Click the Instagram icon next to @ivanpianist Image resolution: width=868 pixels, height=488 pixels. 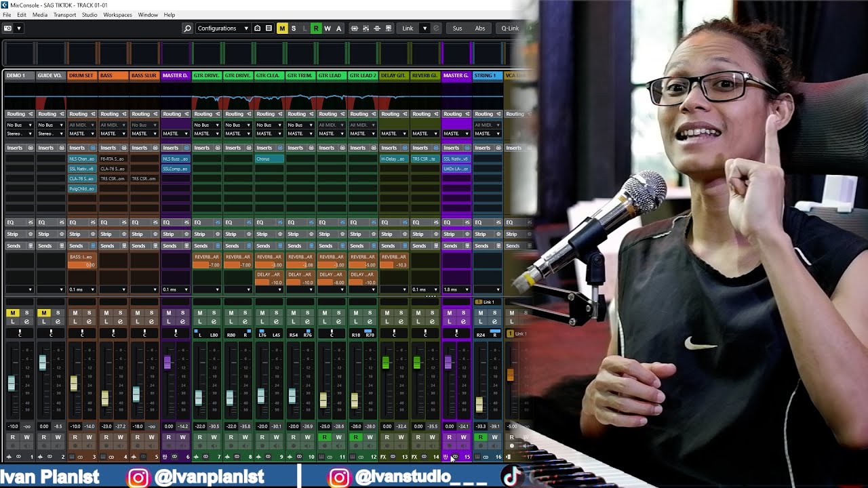pos(138,477)
